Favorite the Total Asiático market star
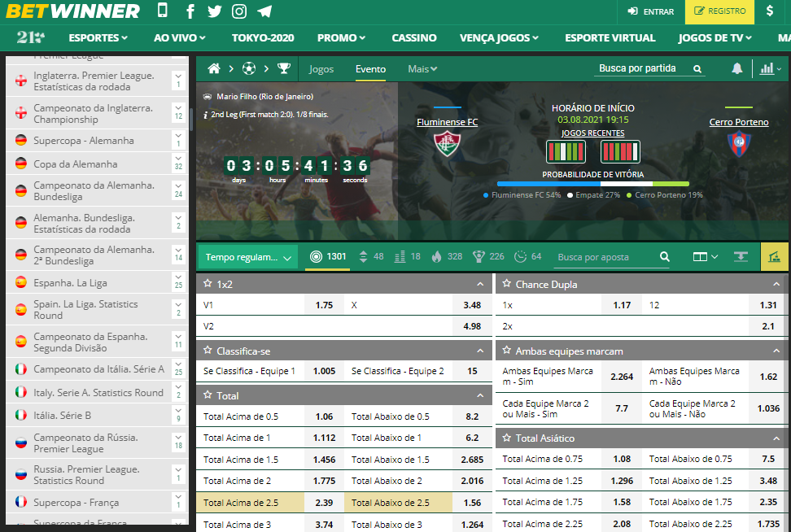 (506, 437)
